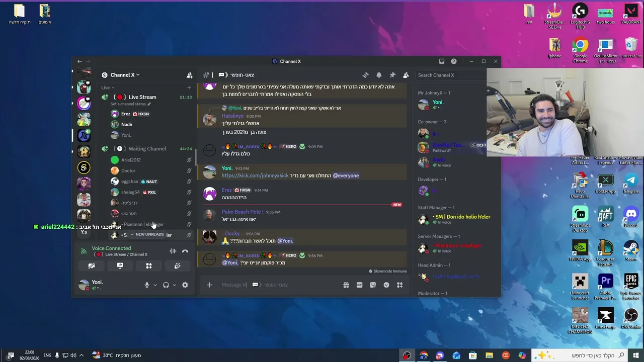
Task: Create a channel in the Live category
Action: click(189, 87)
